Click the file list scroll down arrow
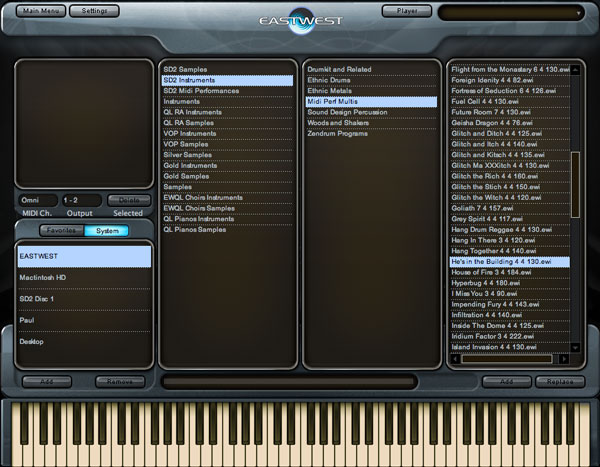 tap(575, 348)
